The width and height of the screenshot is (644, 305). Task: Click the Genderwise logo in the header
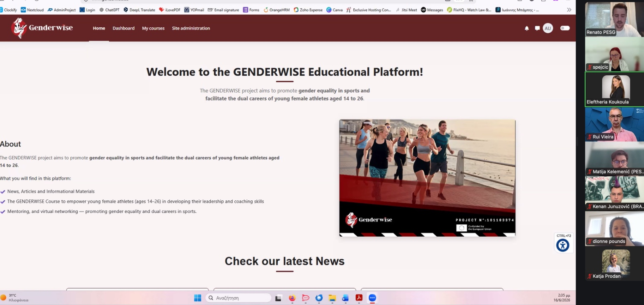click(42, 28)
